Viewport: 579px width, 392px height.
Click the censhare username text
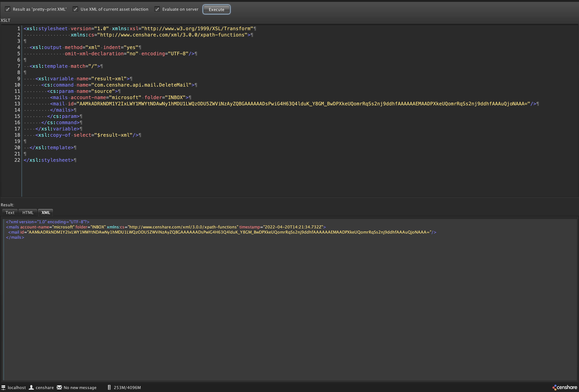coord(45,388)
